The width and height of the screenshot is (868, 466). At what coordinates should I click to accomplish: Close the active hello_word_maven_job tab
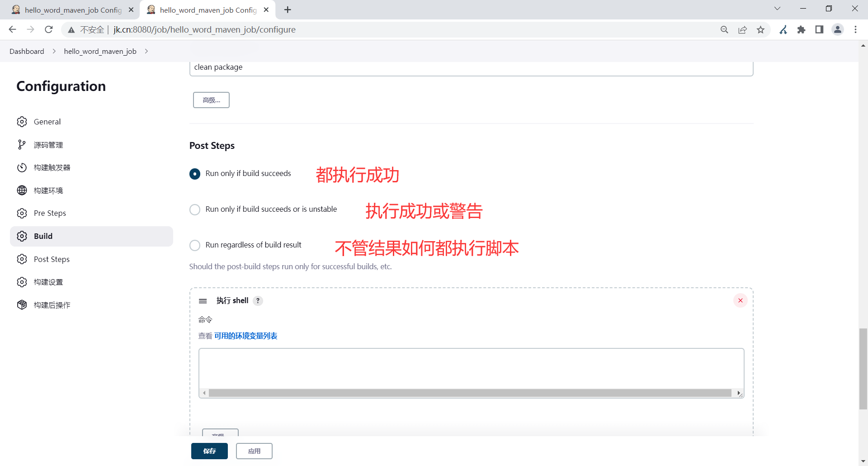pos(266,10)
